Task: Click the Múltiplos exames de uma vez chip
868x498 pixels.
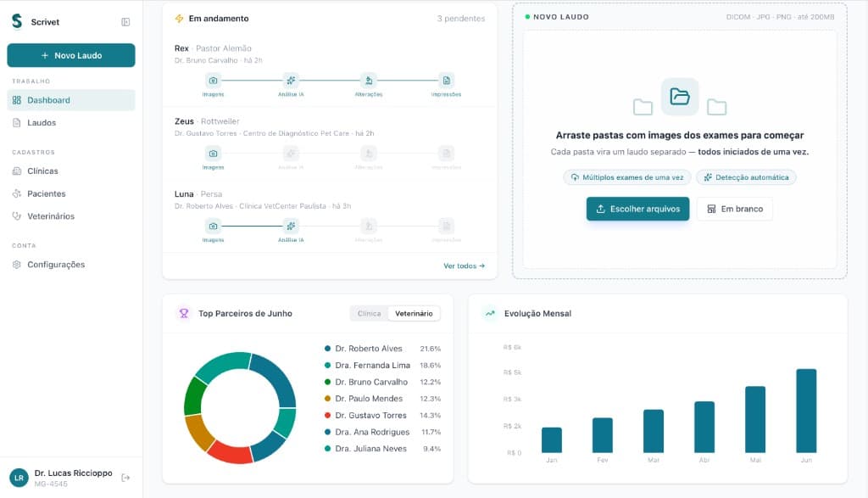Action: click(x=627, y=177)
